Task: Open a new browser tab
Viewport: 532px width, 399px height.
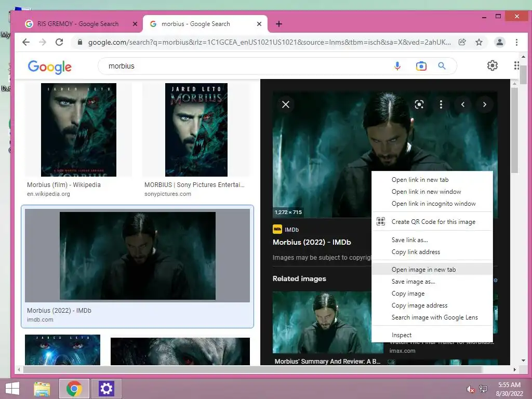Action: pos(279,24)
